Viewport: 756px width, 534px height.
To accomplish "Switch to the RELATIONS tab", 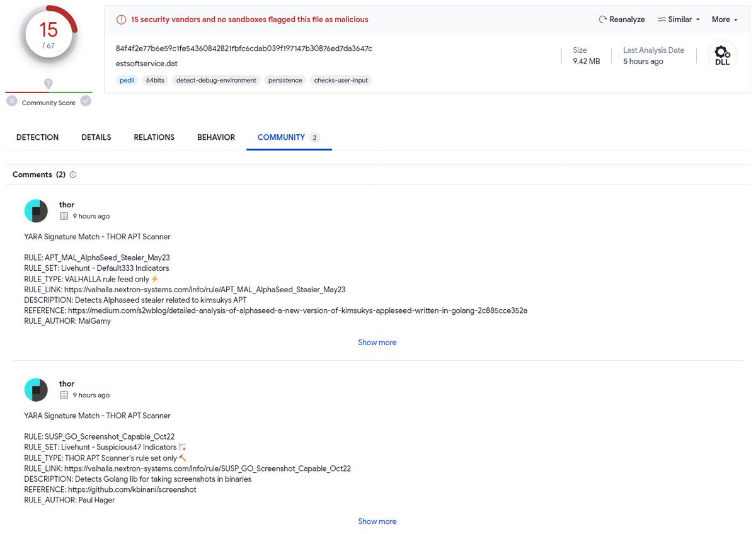I will tap(154, 137).
